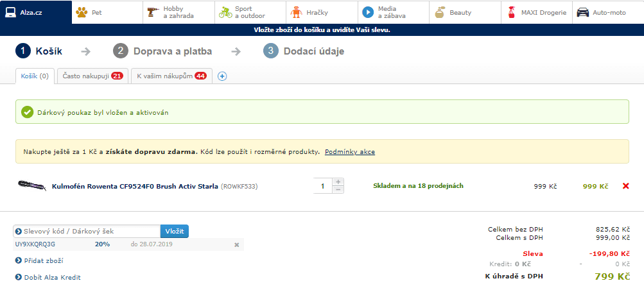Click Přidat zboží link
644x297 pixels.
point(44,260)
